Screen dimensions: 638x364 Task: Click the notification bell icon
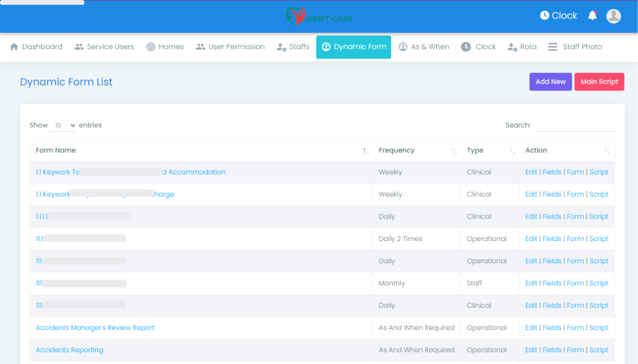[x=592, y=15]
